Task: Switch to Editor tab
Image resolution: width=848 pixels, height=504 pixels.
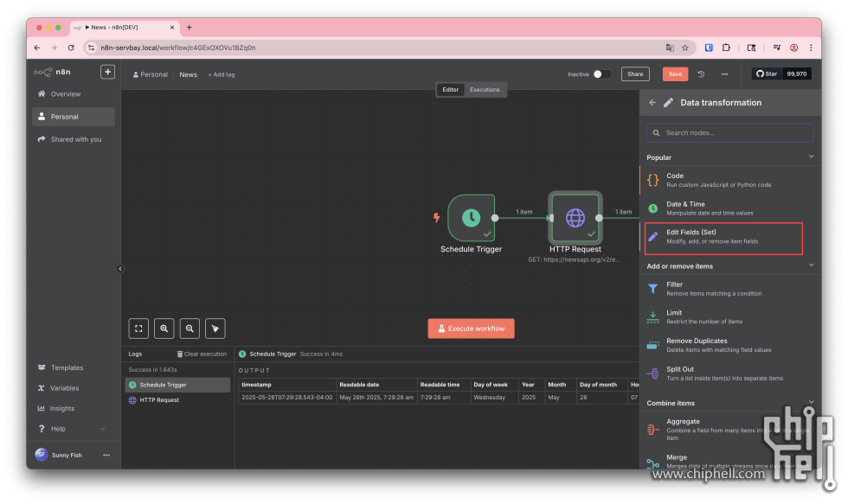Action: [451, 90]
